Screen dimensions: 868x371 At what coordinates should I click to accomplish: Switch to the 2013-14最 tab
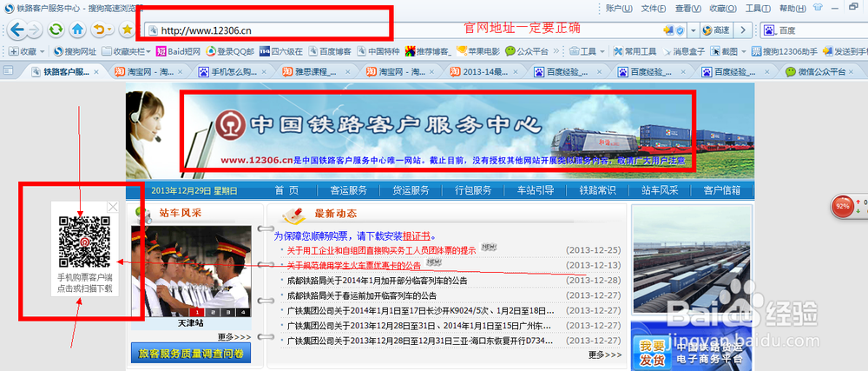pyautogui.click(x=483, y=71)
